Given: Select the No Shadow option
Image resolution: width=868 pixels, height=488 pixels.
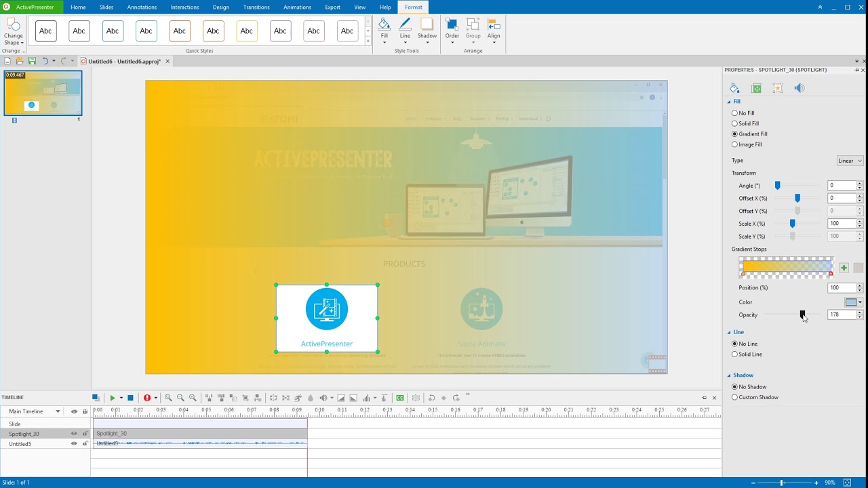Looking at the screenshot, I should coord(749,386).
